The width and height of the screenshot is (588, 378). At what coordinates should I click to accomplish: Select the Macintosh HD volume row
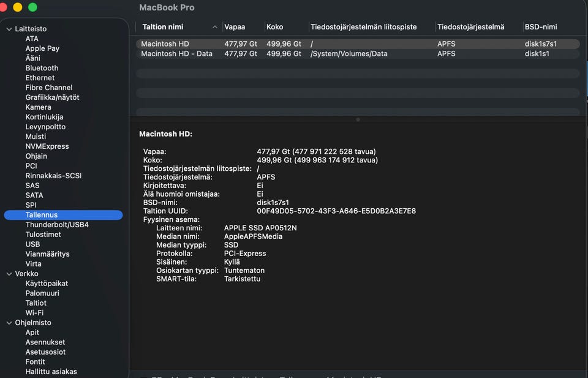pyautogui.click(x=358, y=44)
